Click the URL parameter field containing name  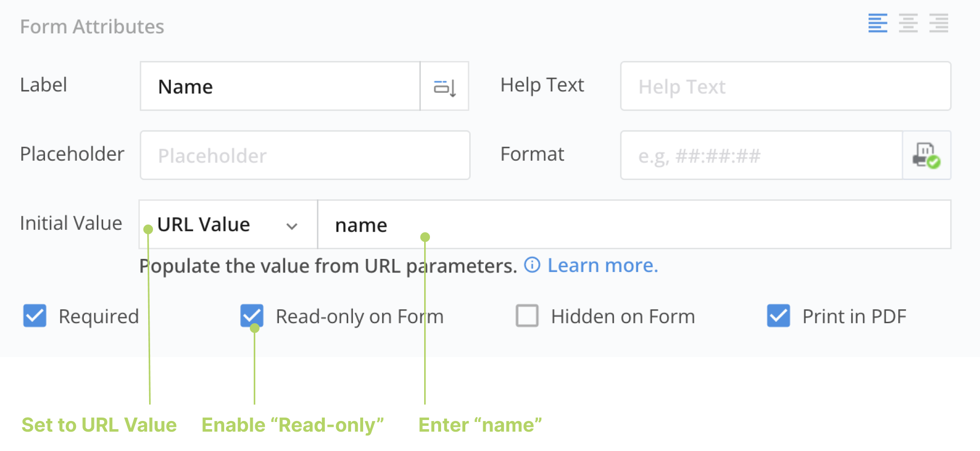tap(633, 225)
